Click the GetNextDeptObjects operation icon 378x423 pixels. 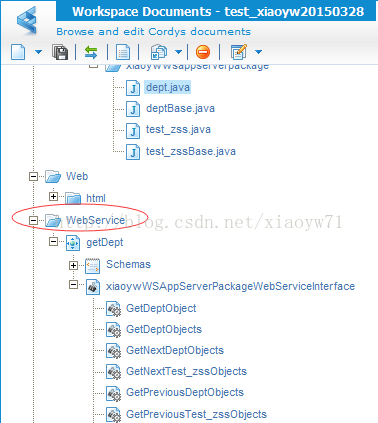pyautogui.click(x=113, y=351)
